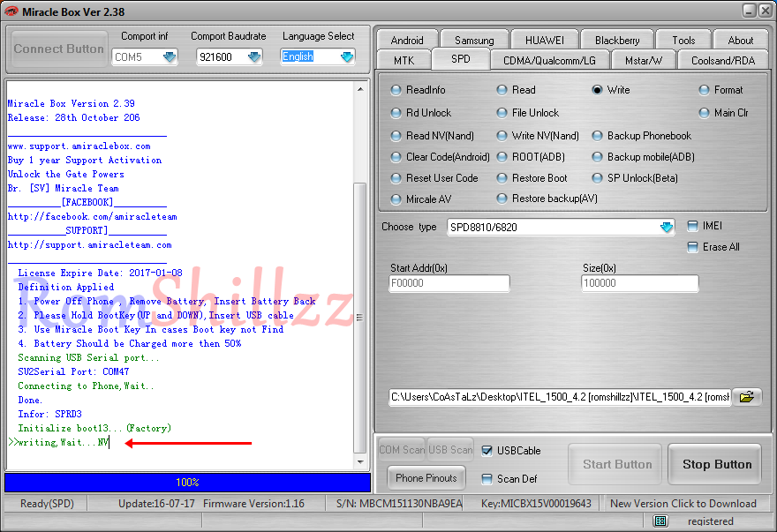Screen dimensions: 777x532
Task: Tick the Erase All checkbox
Action: coord(713,247)
